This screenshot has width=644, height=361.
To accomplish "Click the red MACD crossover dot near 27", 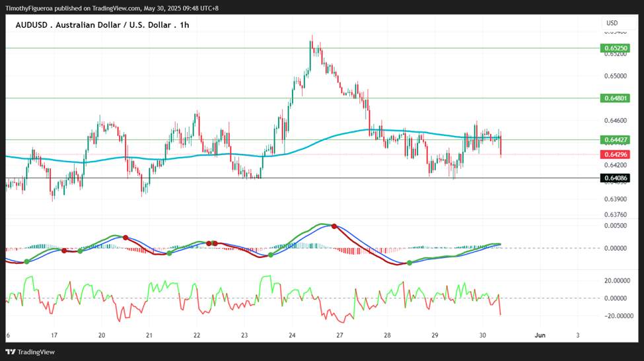I will [x=334, y=226].
